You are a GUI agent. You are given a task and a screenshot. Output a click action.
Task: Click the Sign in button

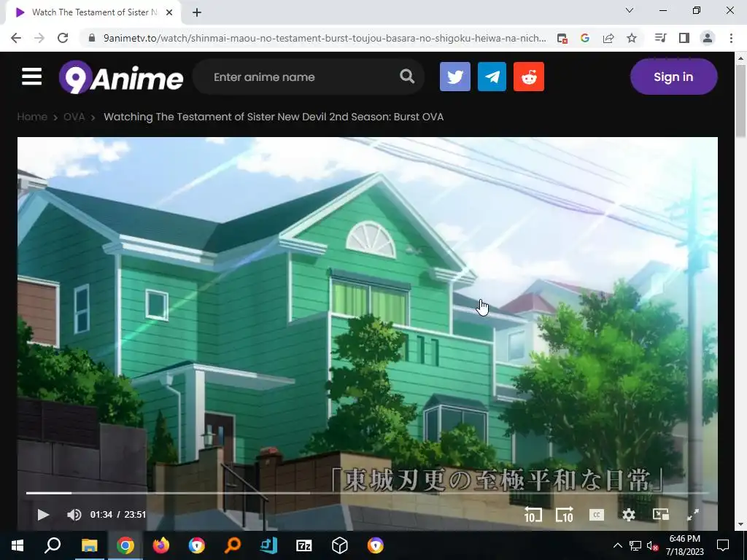673,77
